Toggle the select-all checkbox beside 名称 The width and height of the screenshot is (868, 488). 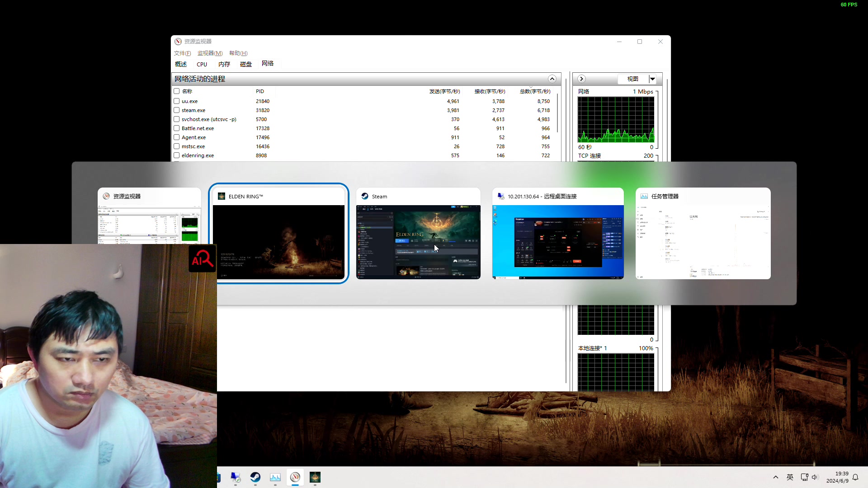[177, 91]
